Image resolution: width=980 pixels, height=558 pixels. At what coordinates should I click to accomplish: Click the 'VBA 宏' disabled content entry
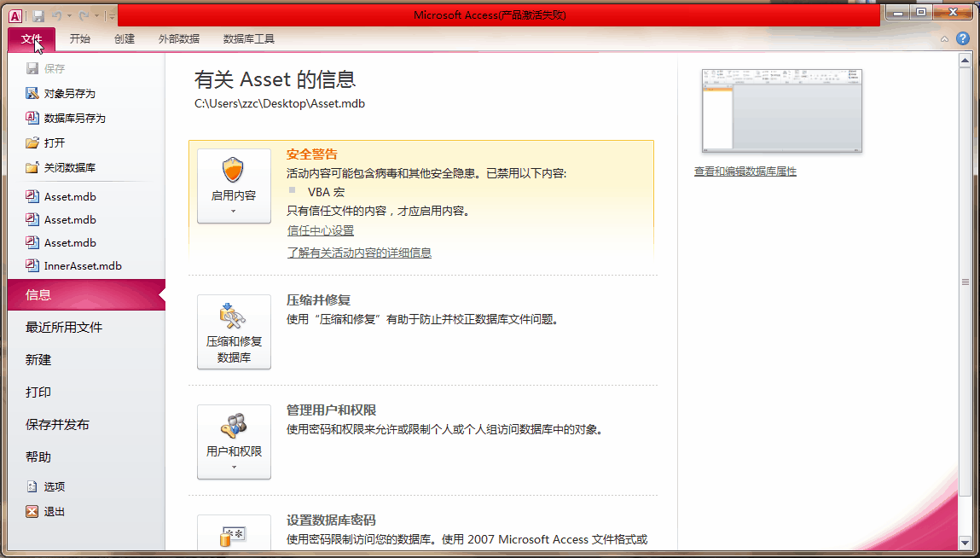[x=327, y=192]
